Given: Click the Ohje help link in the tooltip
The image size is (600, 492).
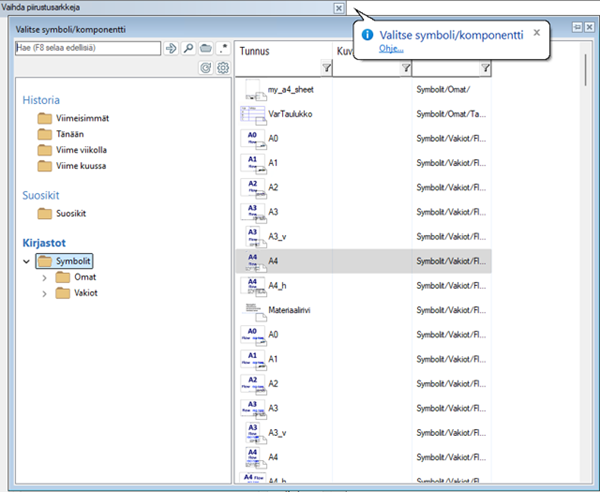Looking at the screenshot, I should click(x=391, y=49).
